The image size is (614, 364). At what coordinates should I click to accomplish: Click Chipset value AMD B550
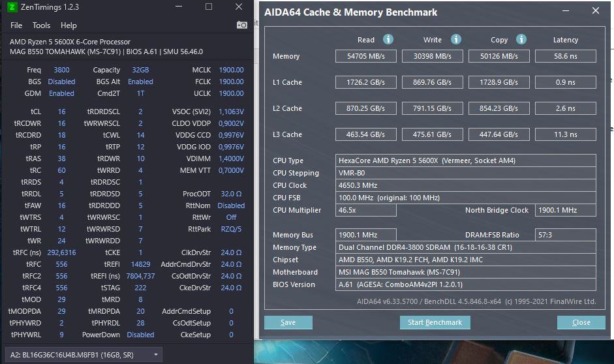(x=466, y=260)
